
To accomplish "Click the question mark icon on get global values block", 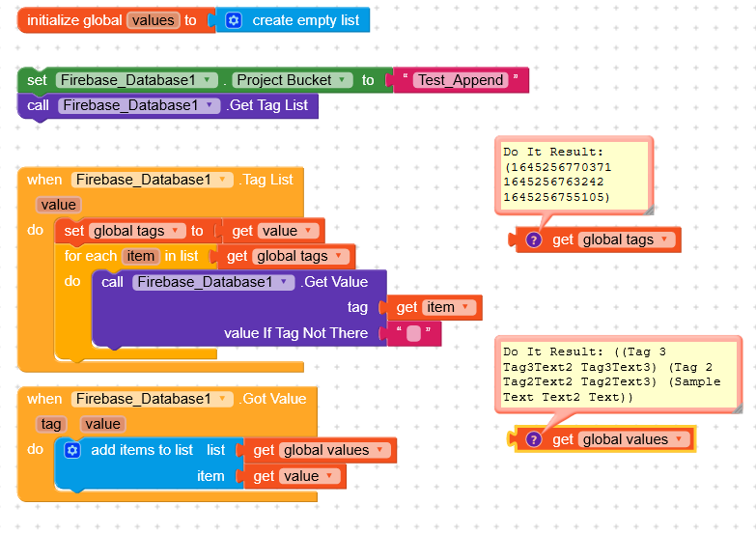I will click(533, 439).
